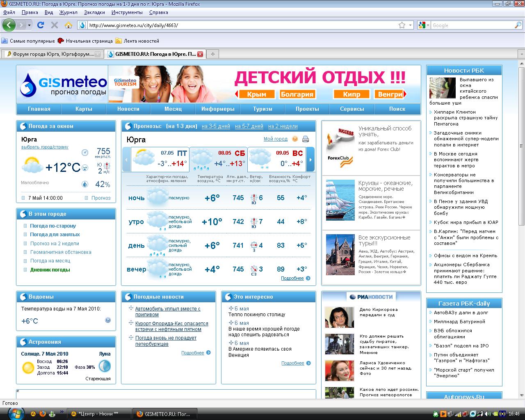This screenshot has height=420, width=525.
Task: Close the GISMETEO browser tab
Action: (x=200, y=54)
